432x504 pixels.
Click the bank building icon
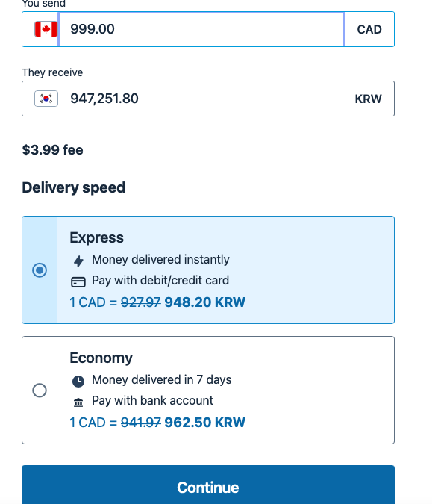point(78,402)
